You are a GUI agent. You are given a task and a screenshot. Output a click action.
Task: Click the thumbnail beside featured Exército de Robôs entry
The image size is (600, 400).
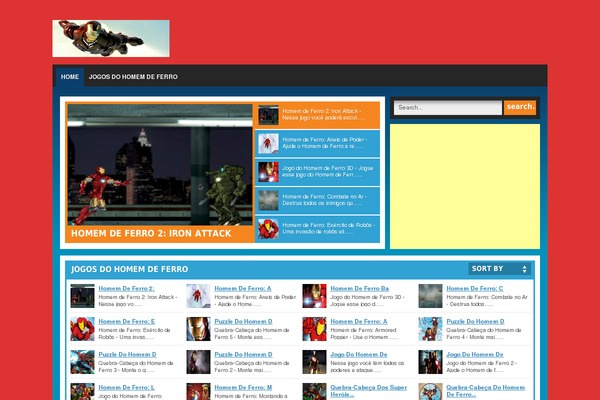click(268, 229)
